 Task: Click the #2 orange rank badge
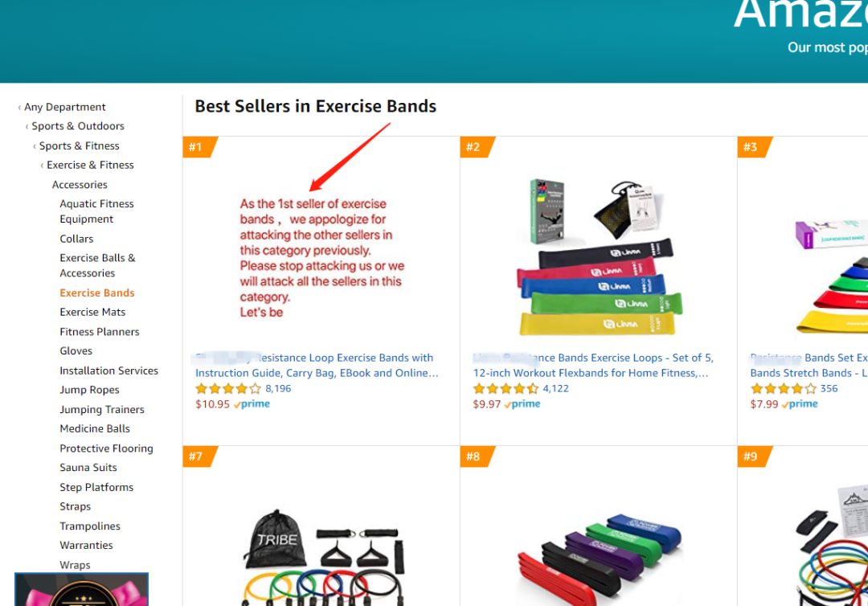[x=477, y=147]
